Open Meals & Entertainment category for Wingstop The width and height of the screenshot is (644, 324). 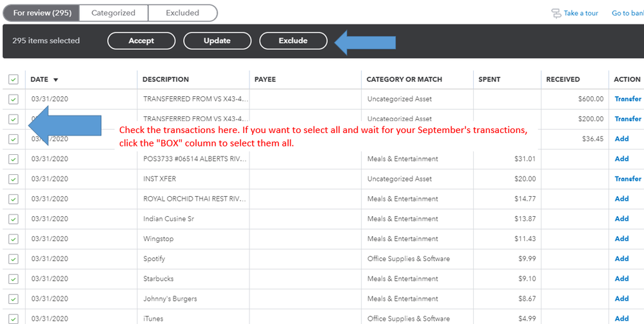pos(402,239)
